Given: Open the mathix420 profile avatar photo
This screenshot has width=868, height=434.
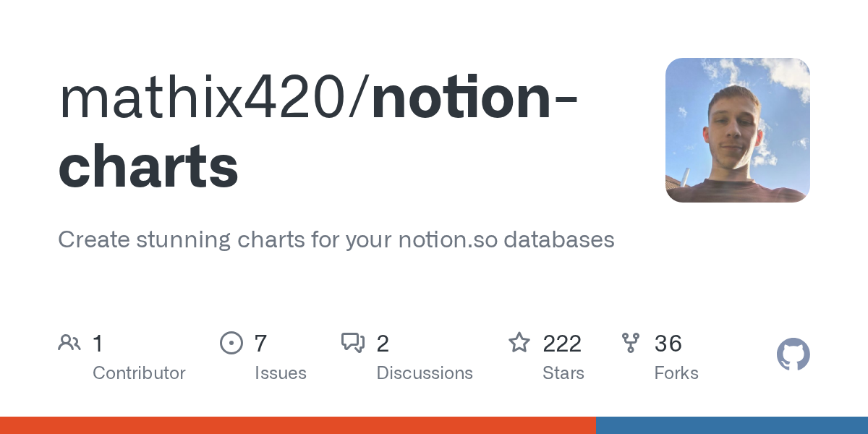Looking at the screenshot, I should click(738, 130).
